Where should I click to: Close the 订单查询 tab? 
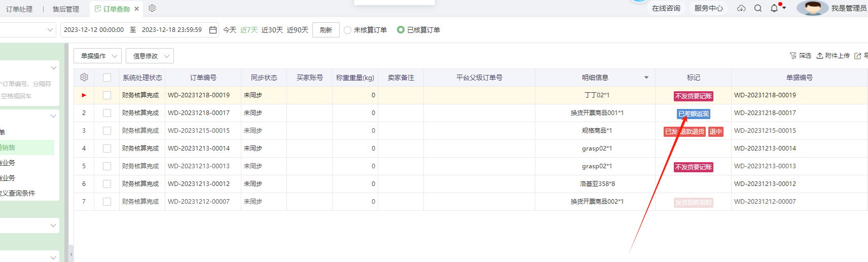pyautogui.click(x=137, y=9)
